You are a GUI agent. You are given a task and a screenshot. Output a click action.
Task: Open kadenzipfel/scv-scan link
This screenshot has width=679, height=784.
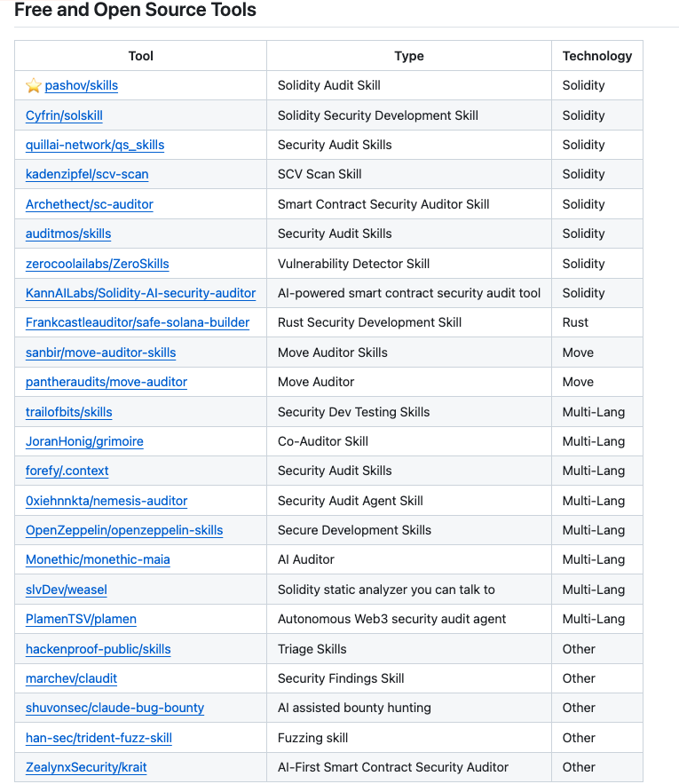coord(87,175)
